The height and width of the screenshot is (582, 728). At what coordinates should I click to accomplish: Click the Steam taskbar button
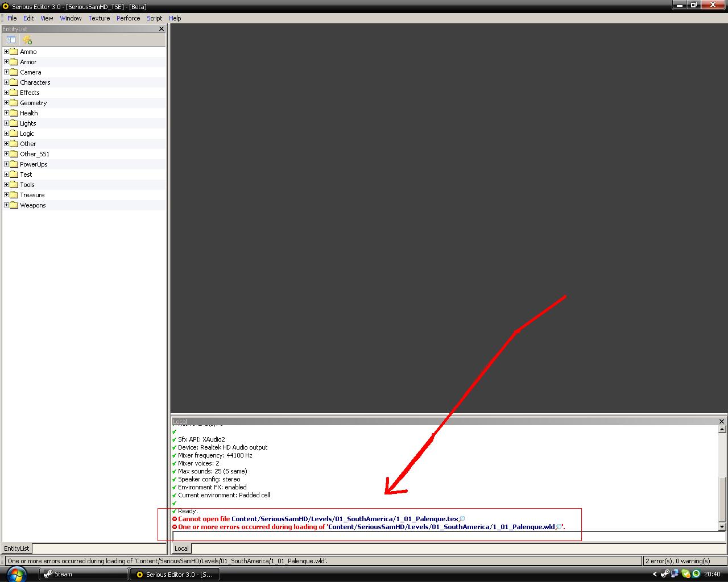tap(84, 574)
